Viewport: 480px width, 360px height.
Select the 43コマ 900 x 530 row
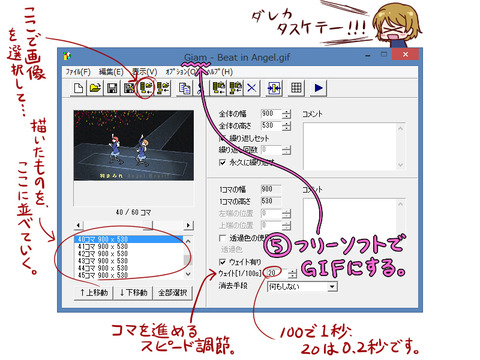[x=129, y=261]
